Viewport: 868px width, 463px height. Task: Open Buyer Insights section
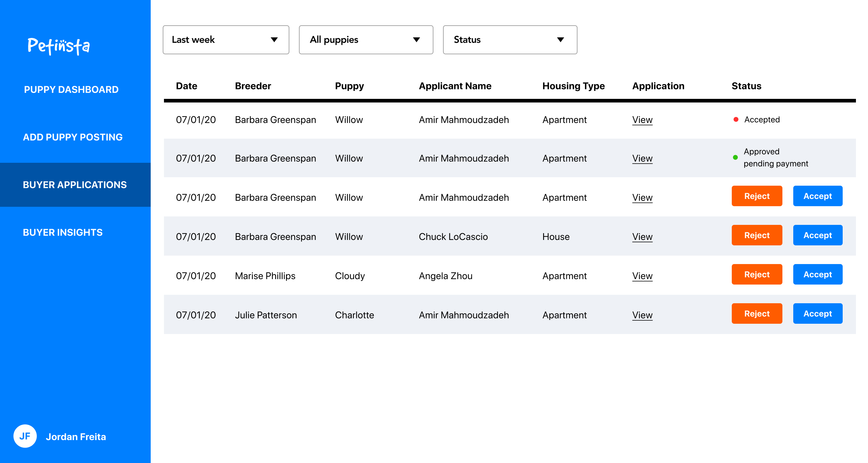pos(63,232)
